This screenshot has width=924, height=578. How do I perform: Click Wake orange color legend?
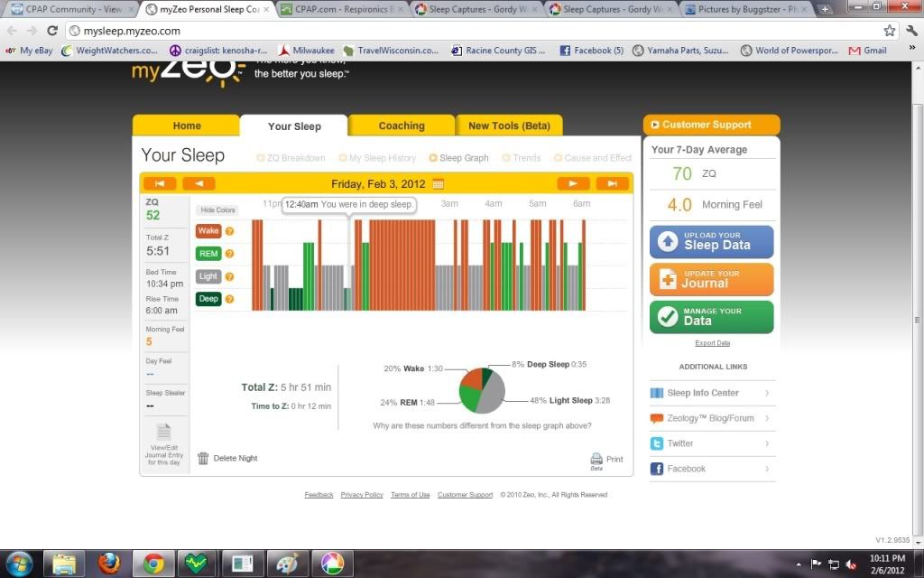coord(208,231)
